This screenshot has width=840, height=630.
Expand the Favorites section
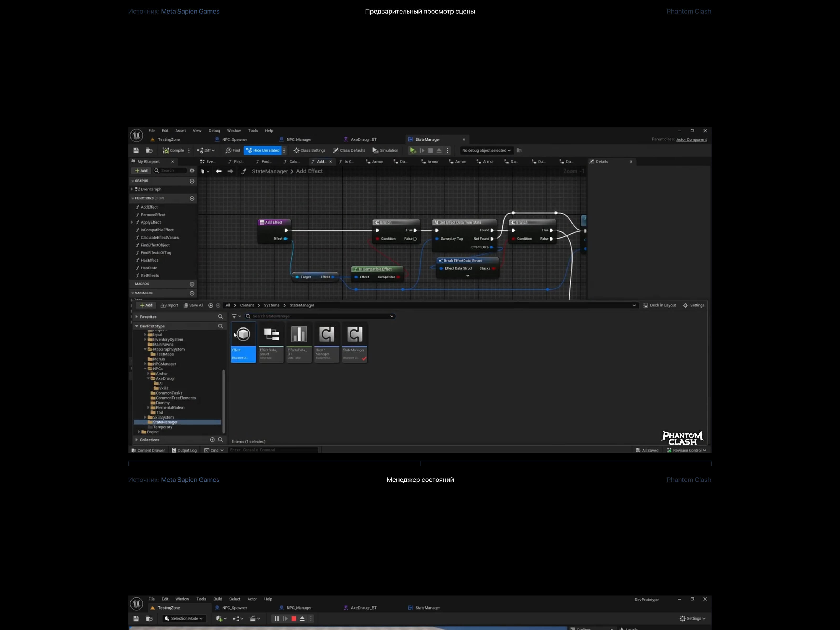coord(137,316)
